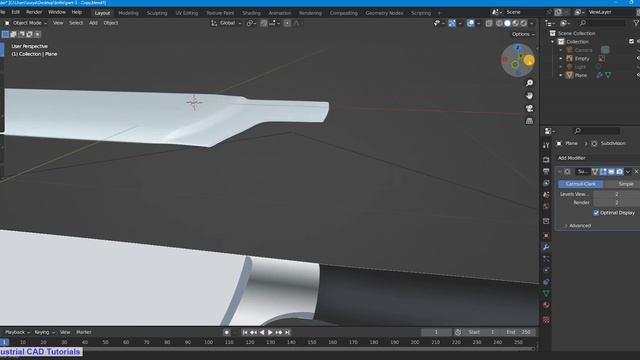The width and height of the screenshot is (640, 360).
Task: Toggle modifier render camera display
Action: (x=620, y=172)
